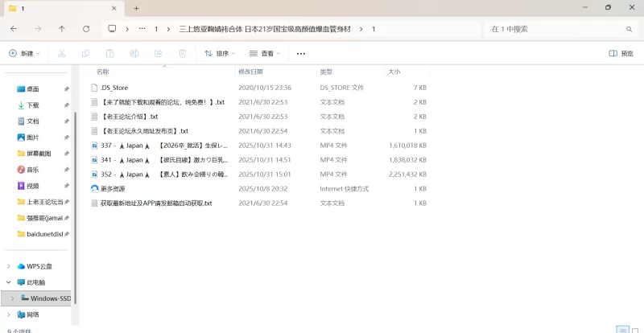Screen dimensions: 644x333
Task: Click the Delete trash icon
Action: [182, 54]
